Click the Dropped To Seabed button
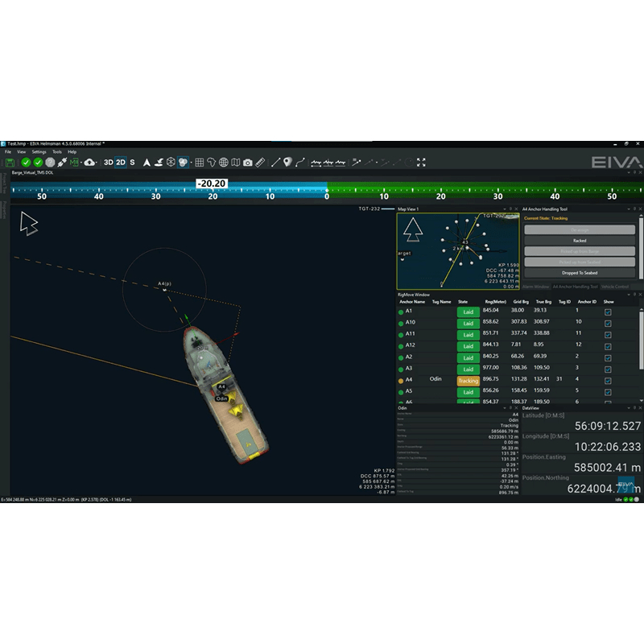The height and width of the screenshot is (644, 644). [580, 273]
